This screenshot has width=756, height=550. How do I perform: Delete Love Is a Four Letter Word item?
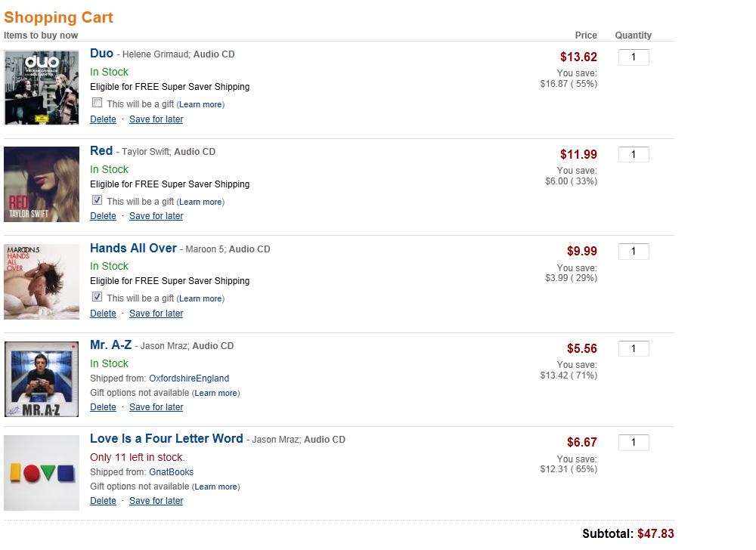pyautogui.click(x=103, y=501)
